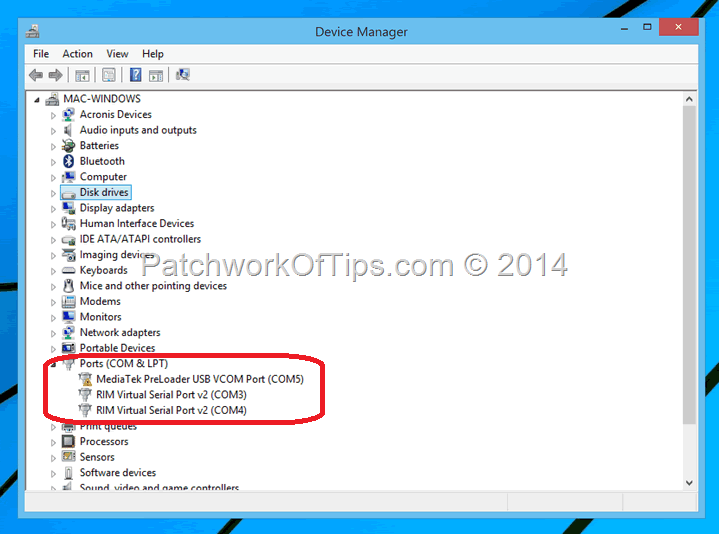Click the scrollbar down arrow
This screenshot has width=719, height=534.
click(x=689, y=483)
